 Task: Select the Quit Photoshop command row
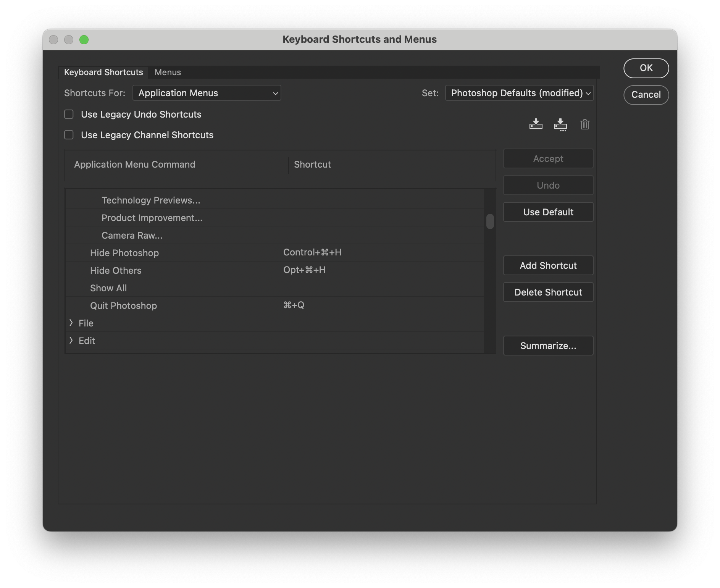click(x=275, y=305)
